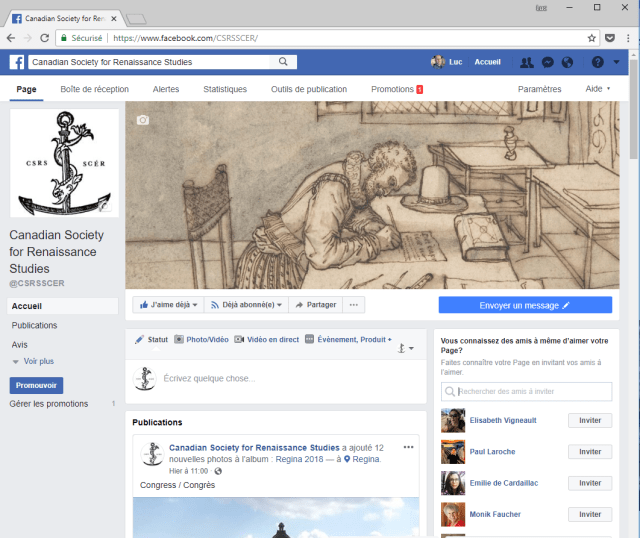The width and height of the screenshot is (640, 538).
Task: Click profile picture camera icon
Action: (104, 206)
